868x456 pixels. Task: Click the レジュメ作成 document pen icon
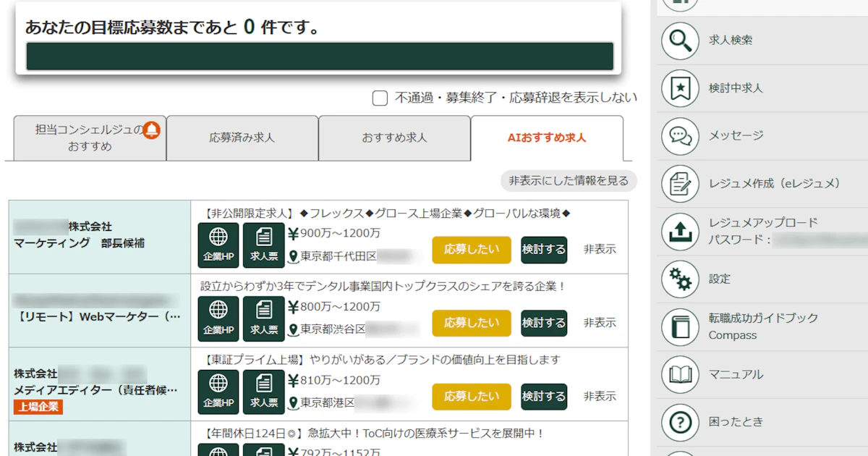[x=680, y=184]
